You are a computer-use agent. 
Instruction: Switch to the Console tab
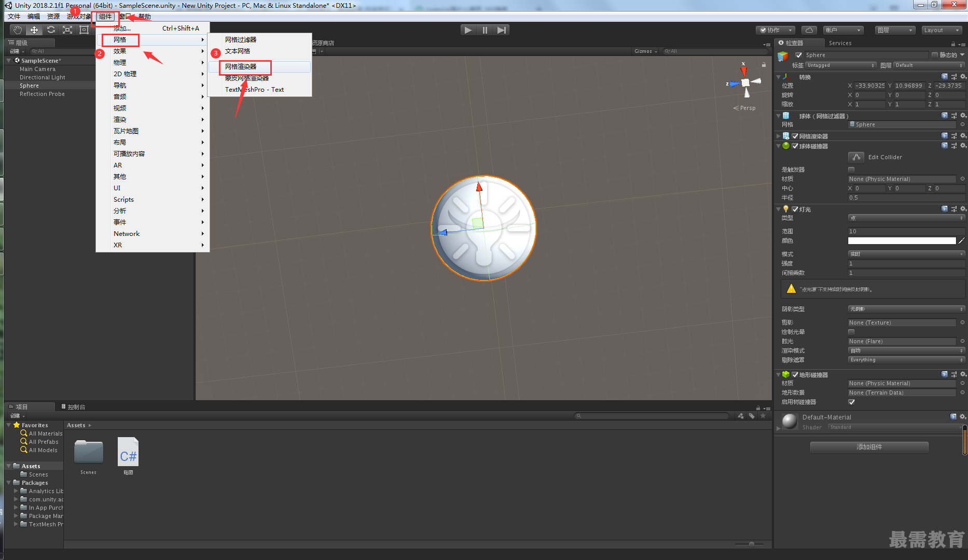coord(73,407)
